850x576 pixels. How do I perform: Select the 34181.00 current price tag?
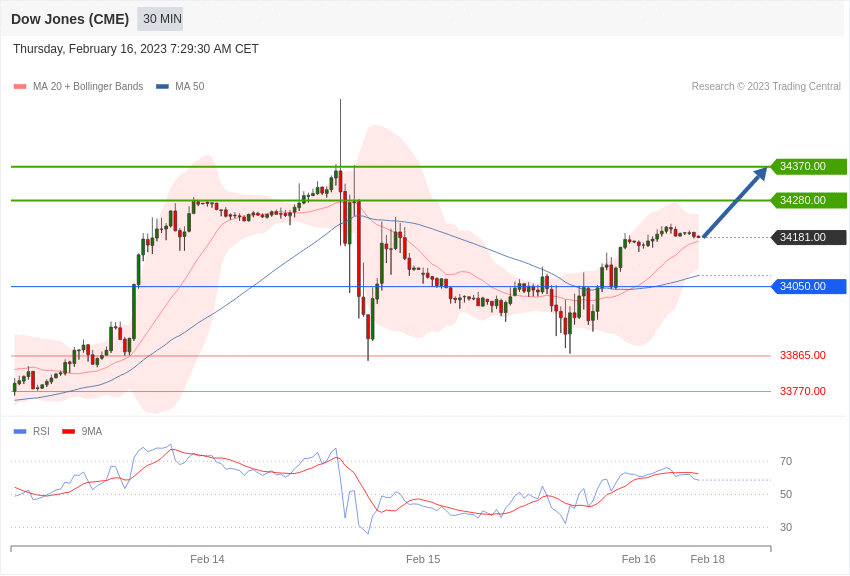pyautogui.click(x=808, y=237)
